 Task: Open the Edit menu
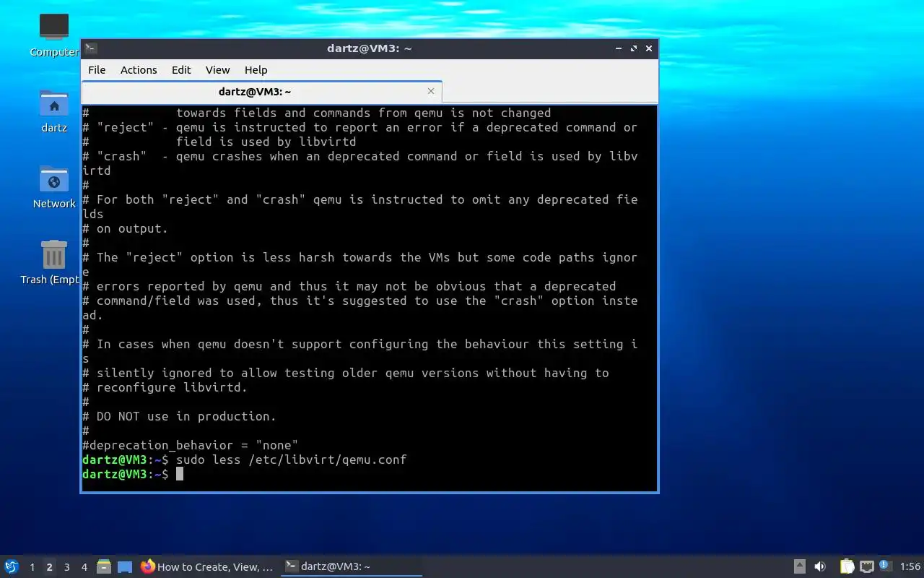(x=181, y=70)
